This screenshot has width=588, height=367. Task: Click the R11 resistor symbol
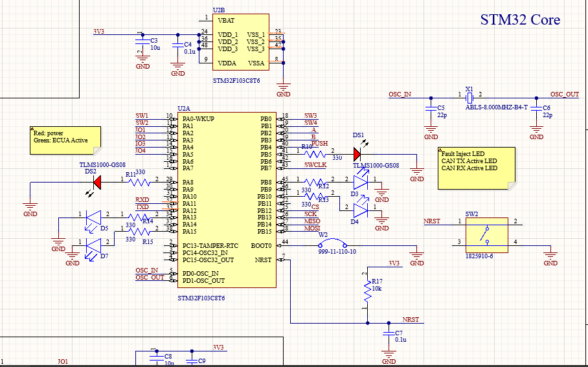139,182
